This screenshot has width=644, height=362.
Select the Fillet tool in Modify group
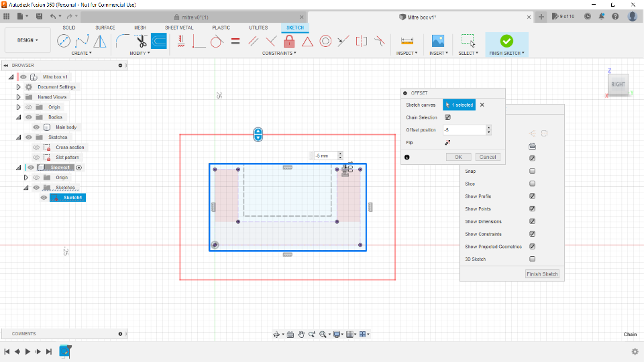coord(123,42)
